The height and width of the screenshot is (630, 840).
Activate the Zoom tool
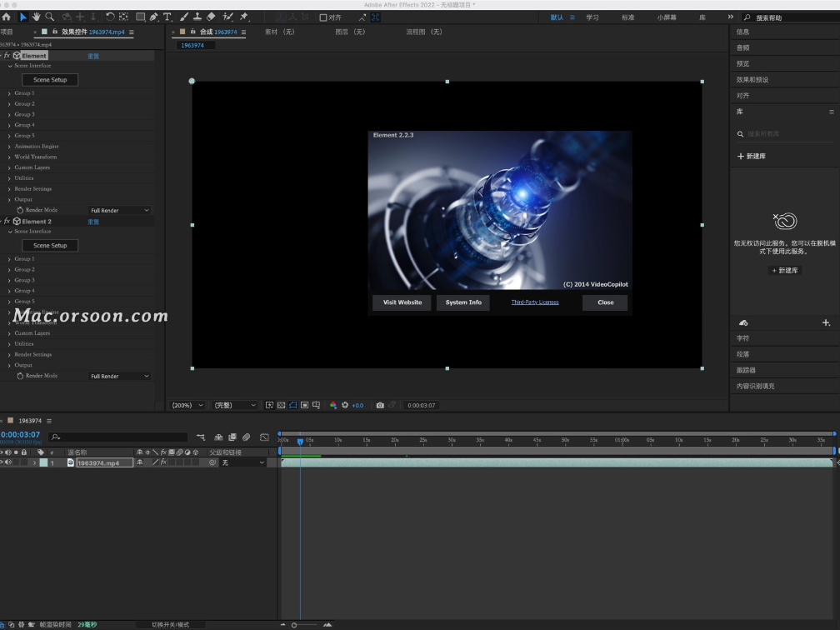click(51, 16)
